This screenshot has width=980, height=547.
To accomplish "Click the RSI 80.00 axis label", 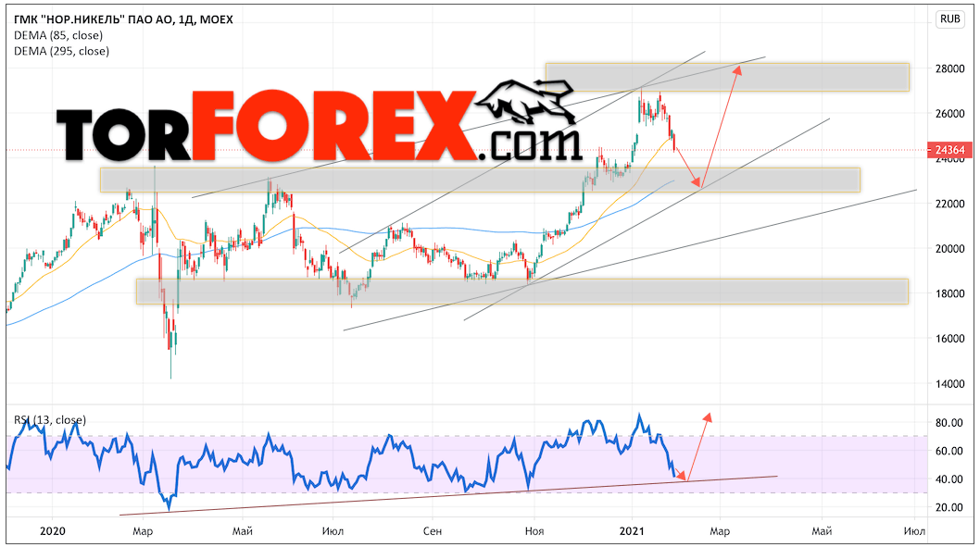I will coord(949,423).
